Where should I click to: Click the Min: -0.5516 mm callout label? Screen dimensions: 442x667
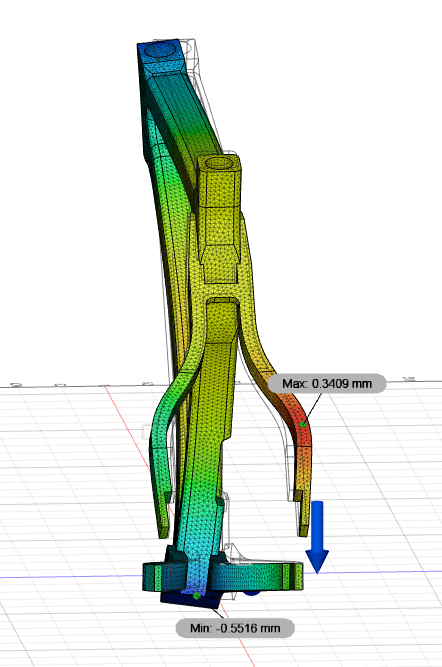(235, 628)
